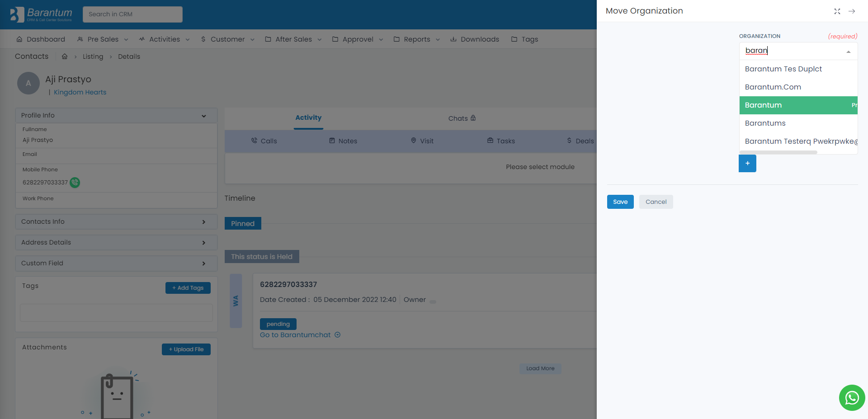This screenshot has width=868, height=419.
Task: Toggle the organization dropdown caret
Action: 849,52
